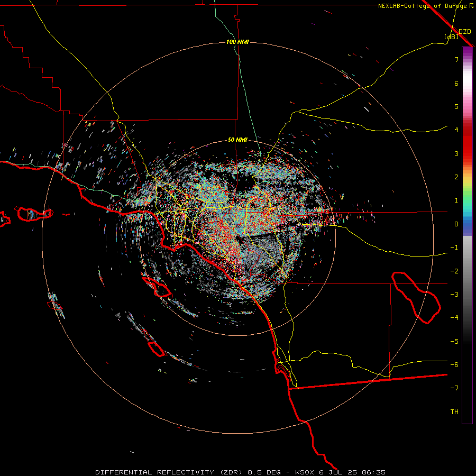Select the 50 NMI range ring label
This screenshot has height=476, width=476.
click(x=237, y=140)
